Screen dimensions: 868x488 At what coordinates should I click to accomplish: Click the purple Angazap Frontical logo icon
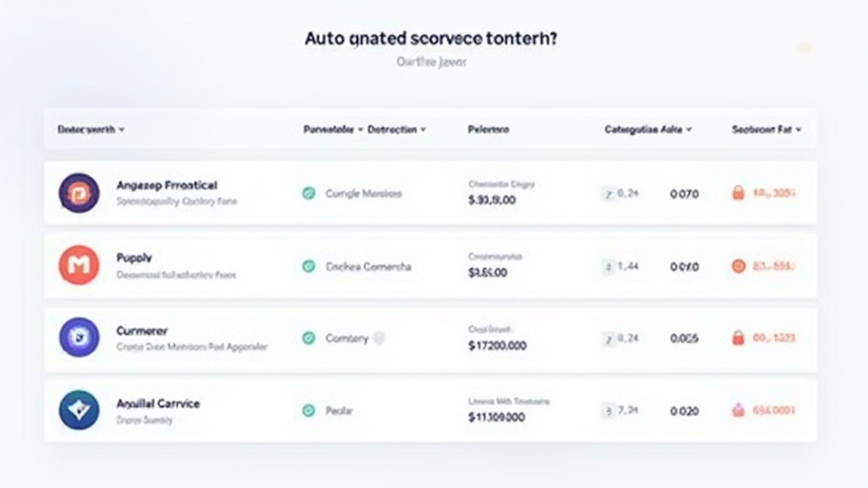(79, 193)
